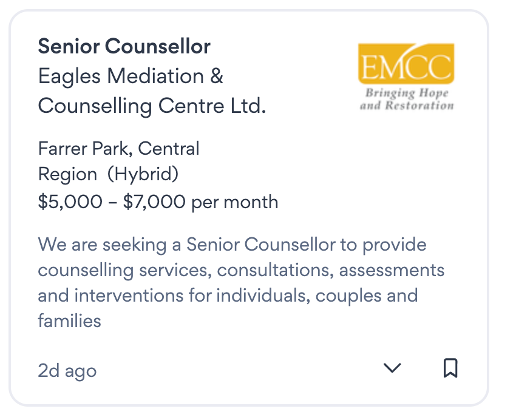Click the Bringing Hope and Restoration tagline
The width and height of the screenshot is (516, 420).
coord(406,100)
